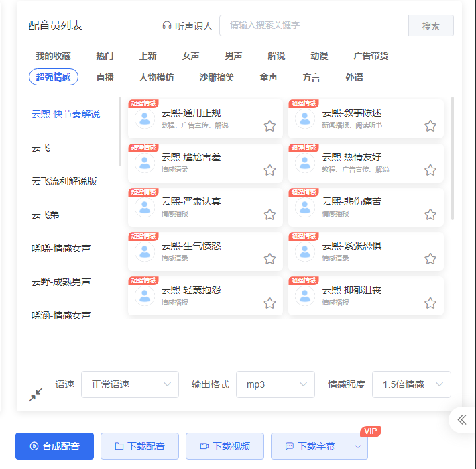Viewport: 476px width, 469px height.
Task: Star the 云熙-抑郁沮丧 voice
Action: click(x=430, y=303)
